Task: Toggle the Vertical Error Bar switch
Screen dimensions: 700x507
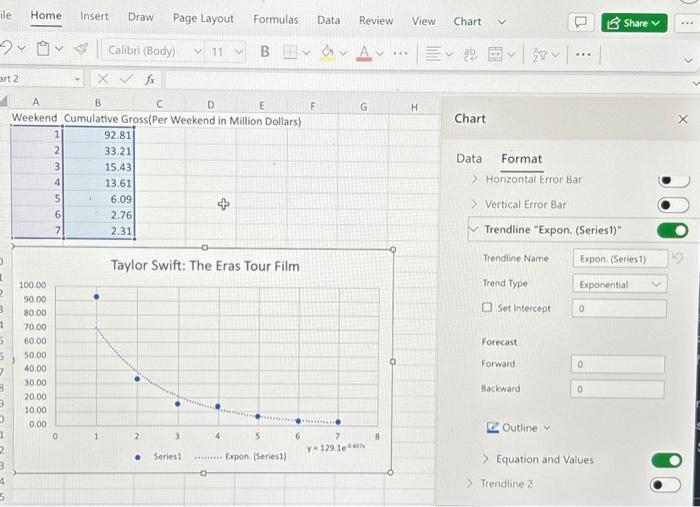Action: coord(673,205)
